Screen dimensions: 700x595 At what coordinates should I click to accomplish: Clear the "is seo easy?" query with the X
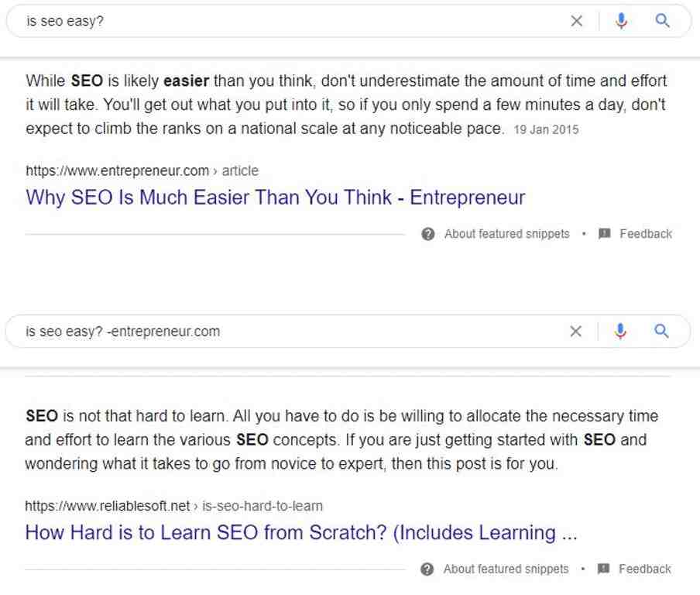[x=576, y=21]
